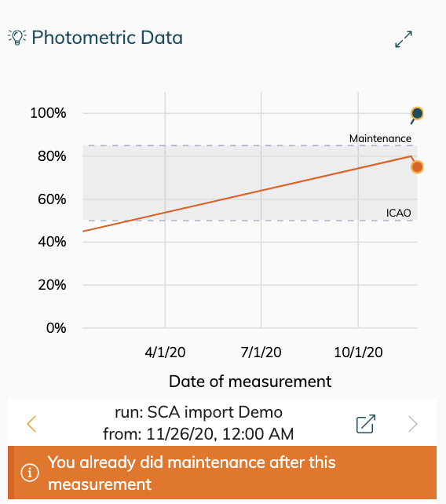Go to previous measurement run arrow

[x=31, y=424]
